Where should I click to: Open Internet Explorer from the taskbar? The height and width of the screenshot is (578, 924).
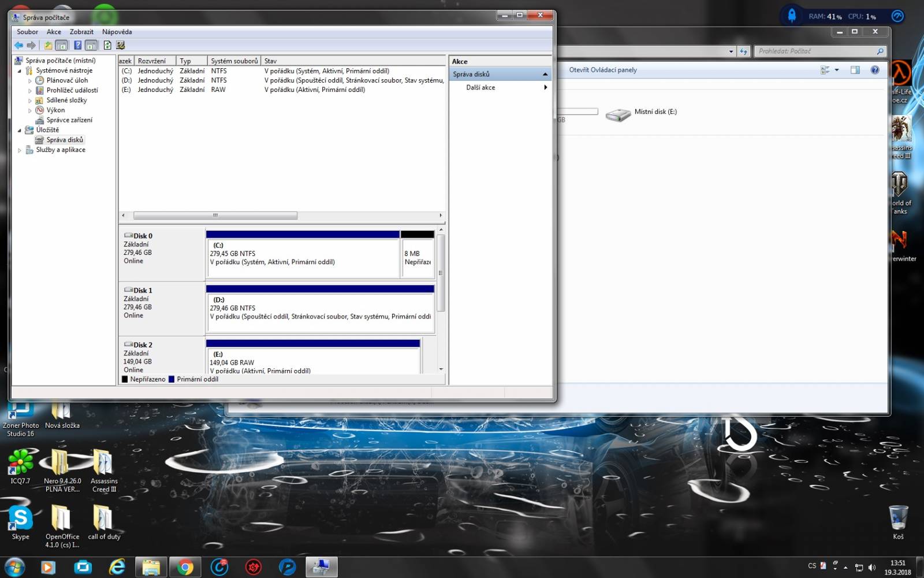(x=117, y=567)
